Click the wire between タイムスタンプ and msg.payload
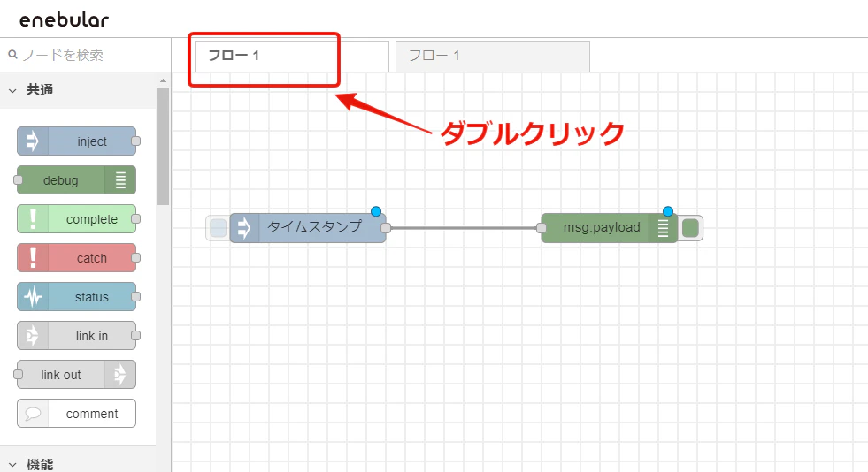Viewport: 868px width, 472px height. [x=464, y=228]
